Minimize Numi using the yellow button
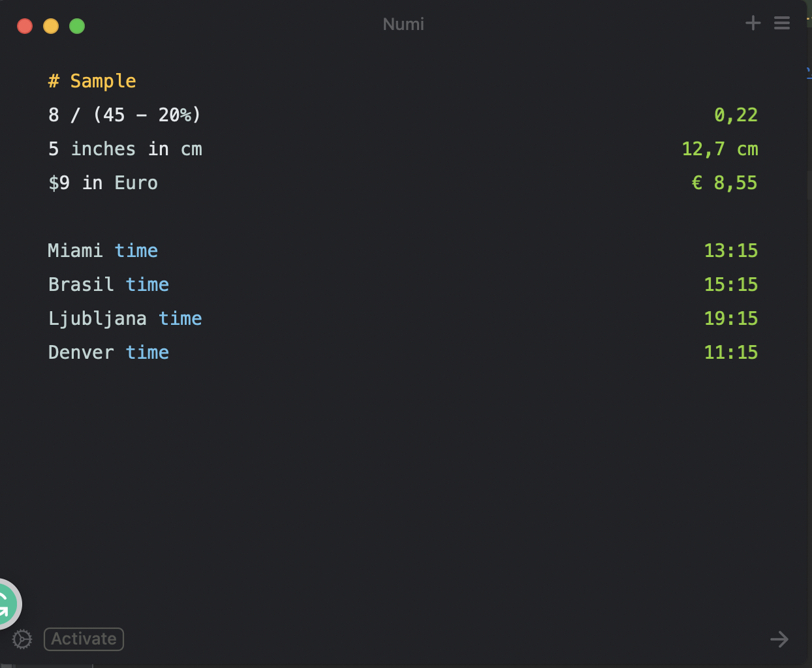 [x=51, y=26]
